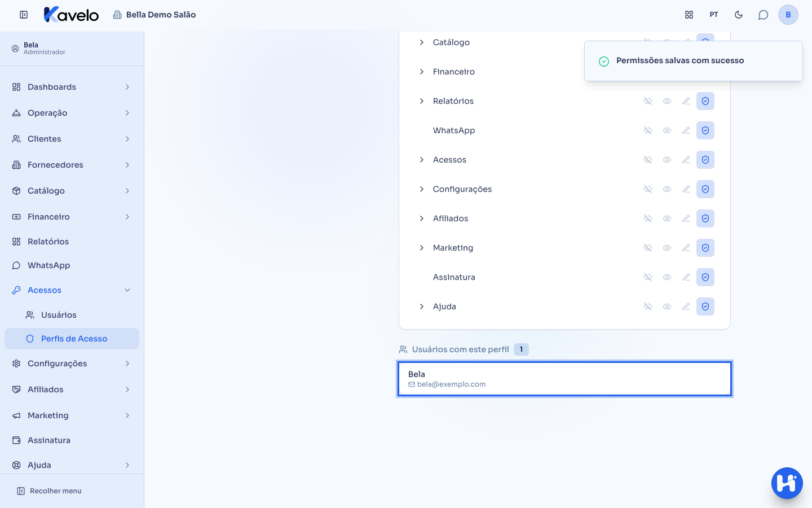
Task: Open WhatsApp in the sidebar menu
Action: (72, 265)
